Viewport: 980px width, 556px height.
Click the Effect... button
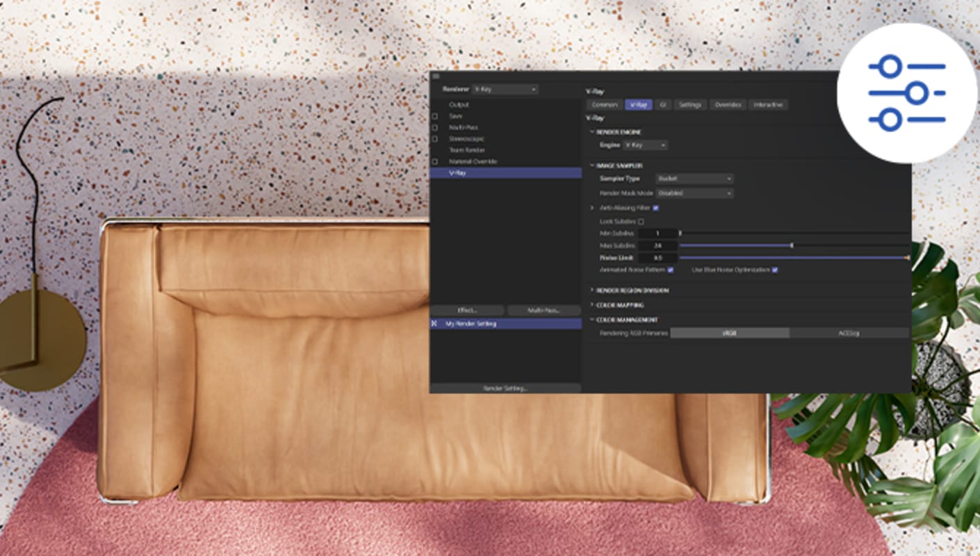467,311
